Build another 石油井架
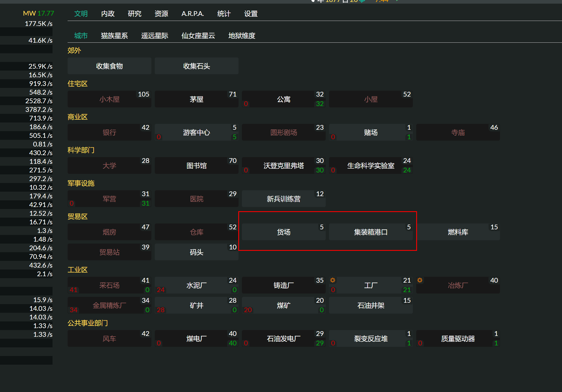 371,306
